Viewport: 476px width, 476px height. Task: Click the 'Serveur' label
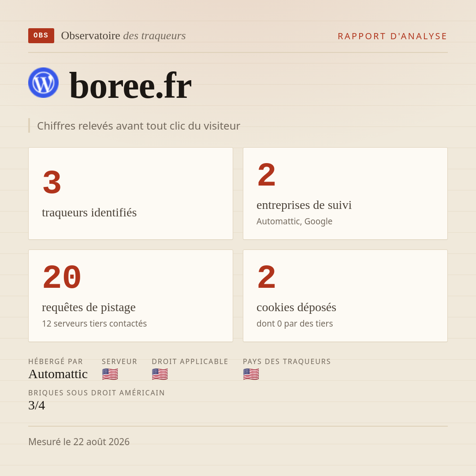[119, 361]
